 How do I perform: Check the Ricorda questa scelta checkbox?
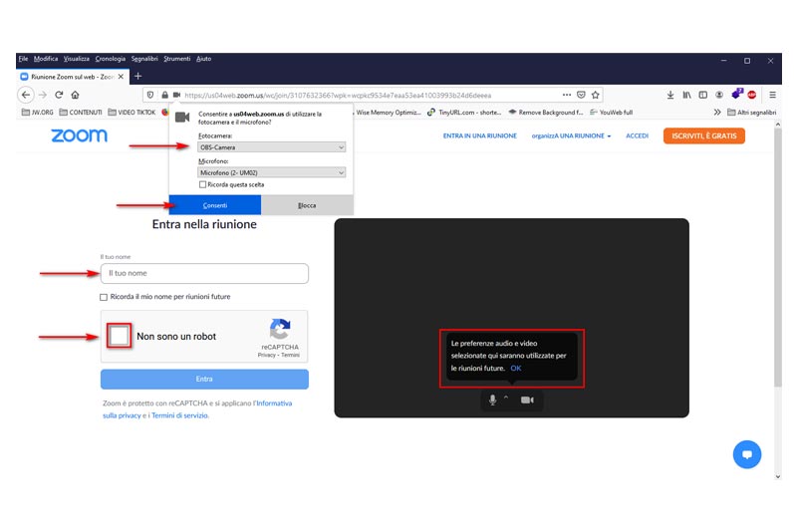(x=202, y=185)
